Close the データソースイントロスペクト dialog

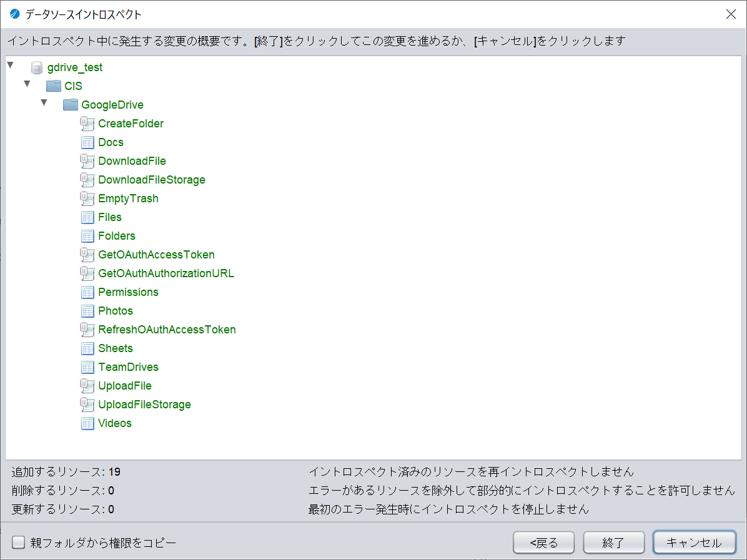pos(731,14)
